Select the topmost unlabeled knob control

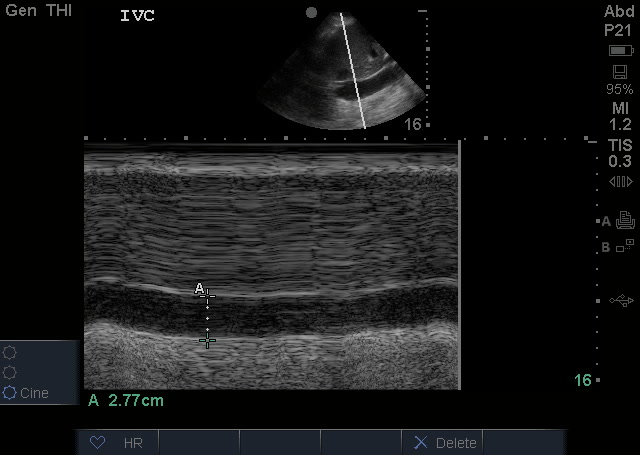click(10, 352)
